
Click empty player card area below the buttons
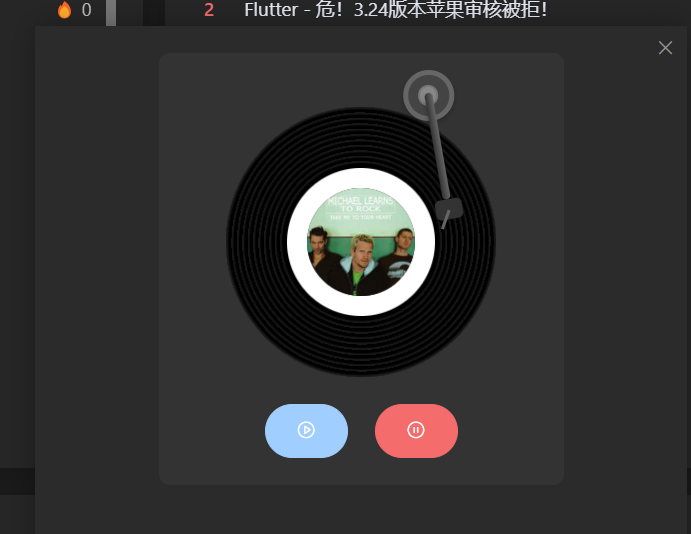click(x=361, y=471)
